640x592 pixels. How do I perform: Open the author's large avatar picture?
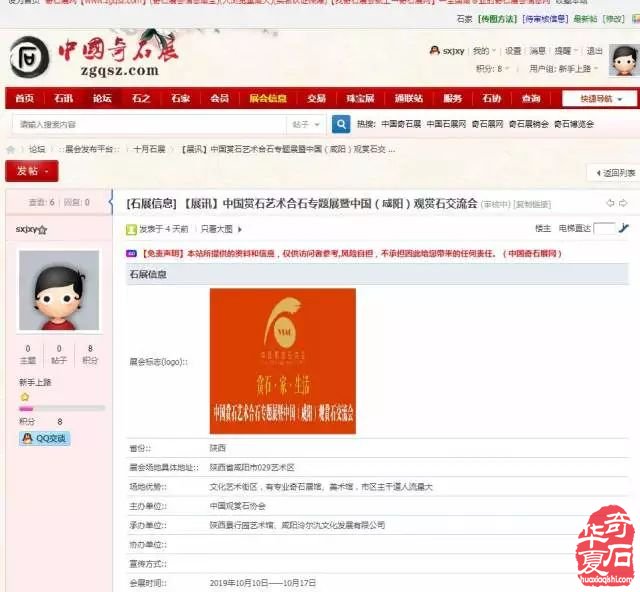tap(59, 290)
